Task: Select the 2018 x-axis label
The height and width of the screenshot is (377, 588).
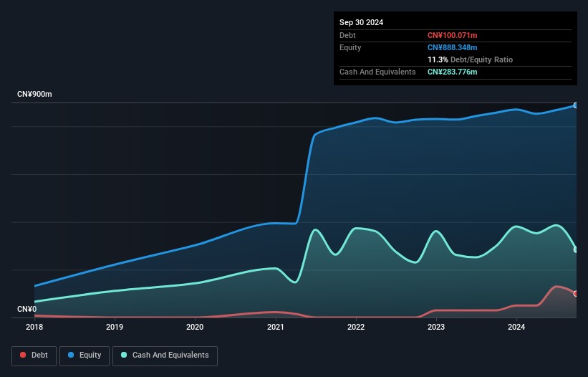Action: [x=34, y=328]
